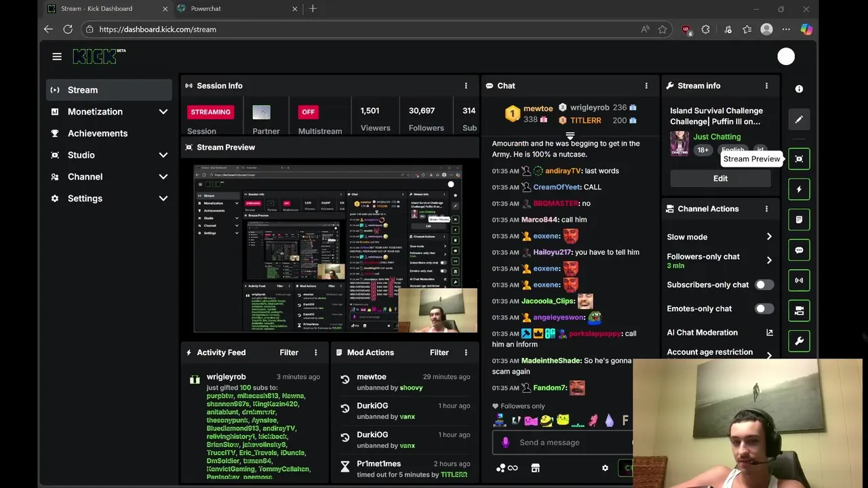Image resolution: width=868 pixels, height=488 pixels.
Task: Switch to the Powerchat browser tab
Action: [237, 9]
